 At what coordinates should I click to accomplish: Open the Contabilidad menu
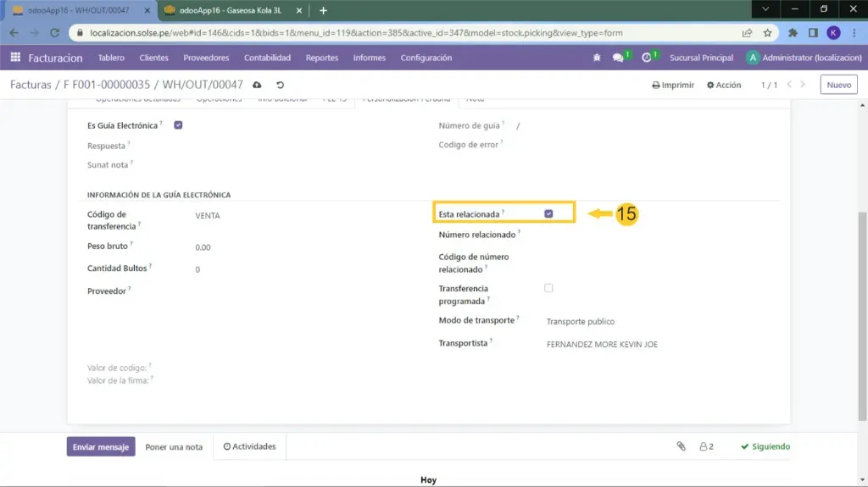click(x=267, y=58)
